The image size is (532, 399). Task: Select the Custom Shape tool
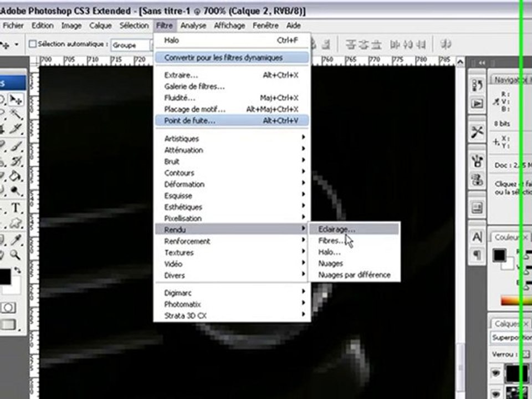[x=16, y=223]
